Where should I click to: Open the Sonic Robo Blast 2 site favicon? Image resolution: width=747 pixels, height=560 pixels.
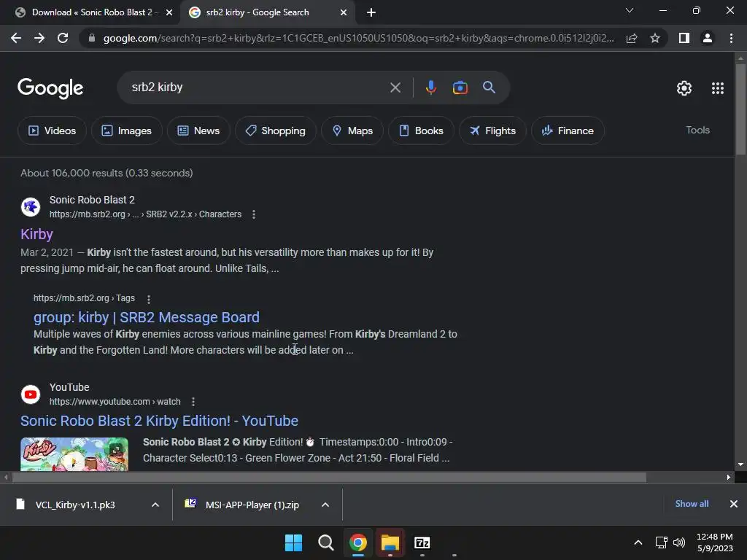31,207
